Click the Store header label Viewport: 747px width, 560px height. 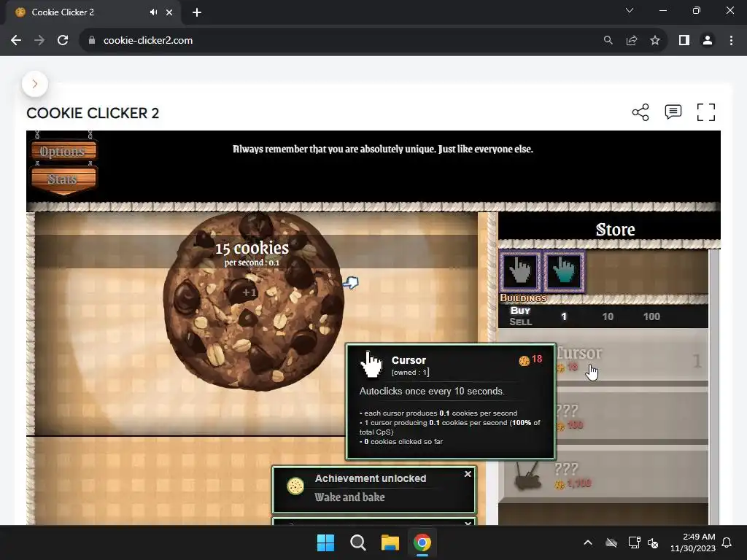pyautogui.click(x=615, y=230)
